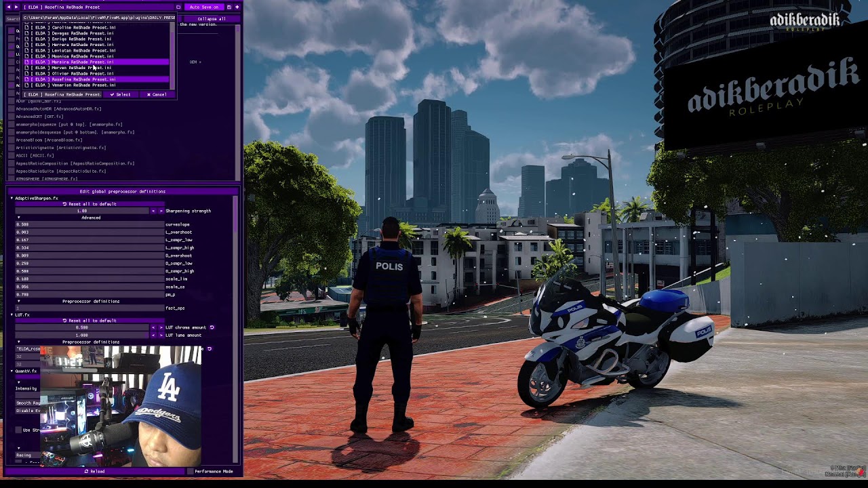This screenshot has height=488, width=868.
Task: Collapse AdaptiveSharpen Preprocessor definitions group
Action: (x=18, y=301)
